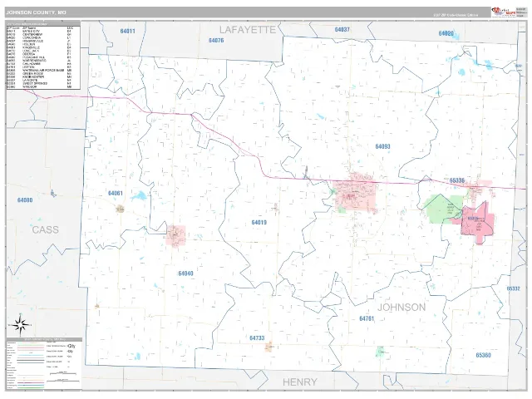Click ZIP code label 64093
532x399 pixels.
382,146
